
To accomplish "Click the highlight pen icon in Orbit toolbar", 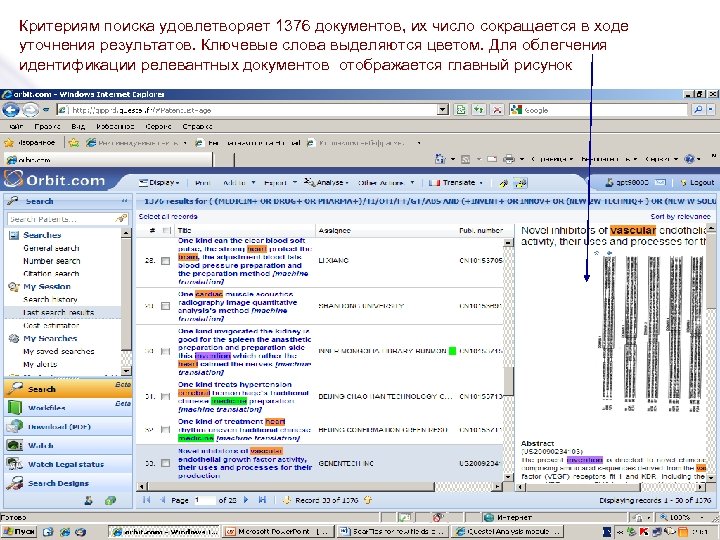I will 504,183.
